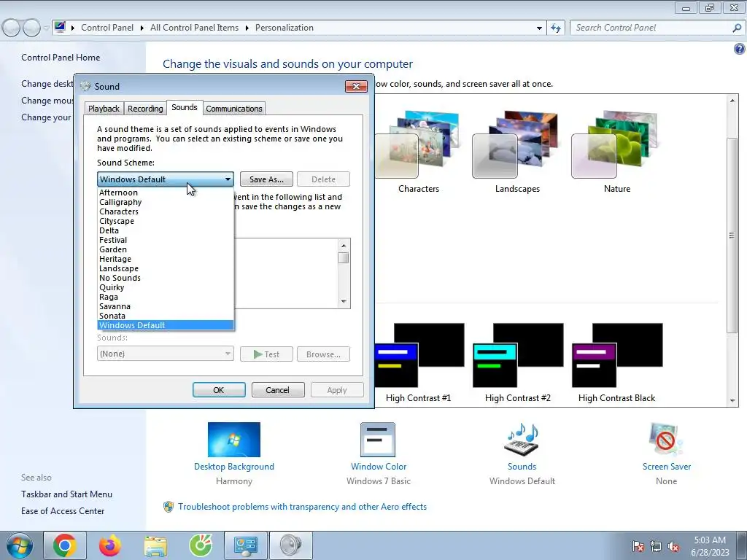Screen dimensions: 747x560
Task: Launch Google Chrome from the taskbar
Action: [64, 545]
